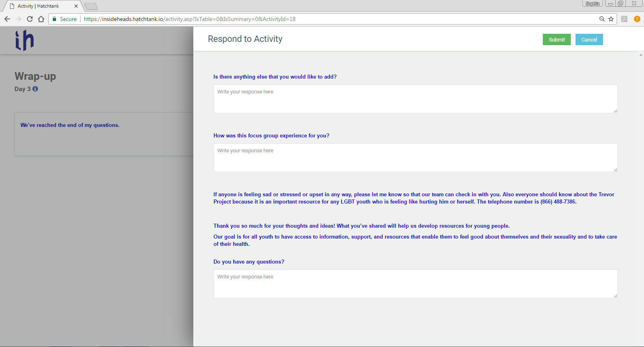Open the zoom magnifier icon in address bar
The image size is (644, 347).
(602, 19)
